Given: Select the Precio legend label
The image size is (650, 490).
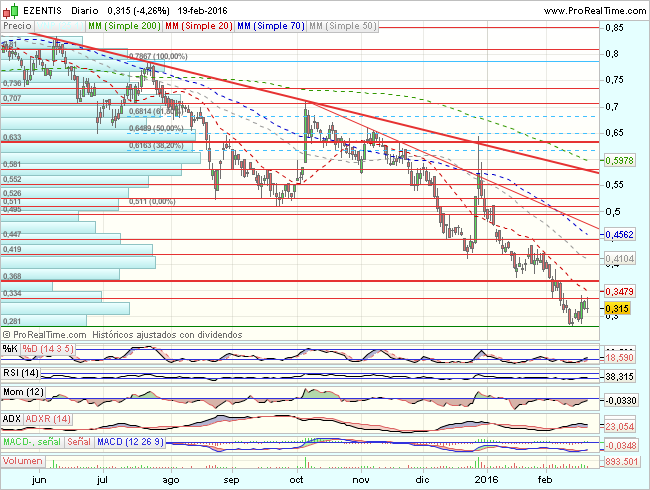Looking at the screenshot, I should [x=17, y=26].
